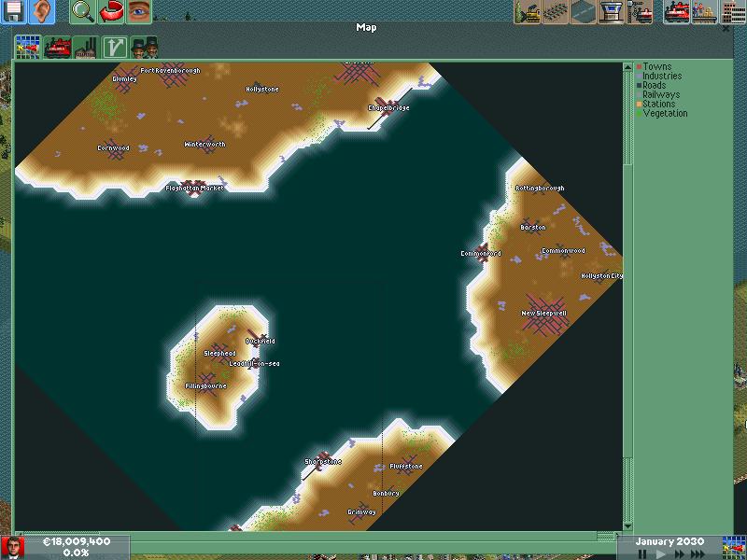Set the game to extra fast forward
The image size is (747, 560).
(698, 553)
